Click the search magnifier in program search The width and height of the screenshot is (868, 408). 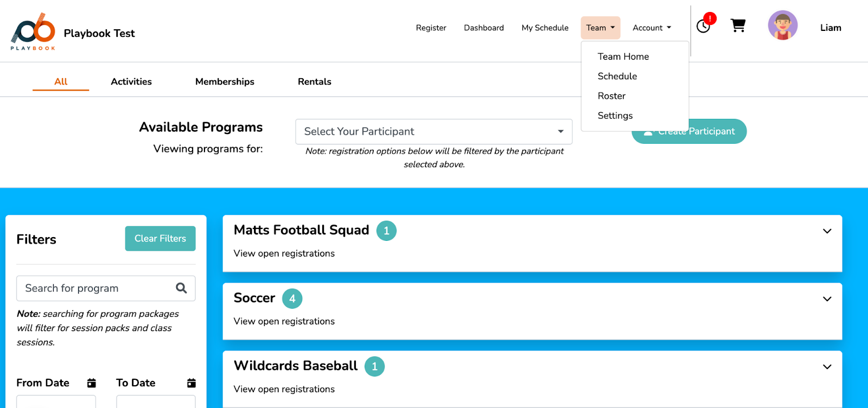(181, 288)
